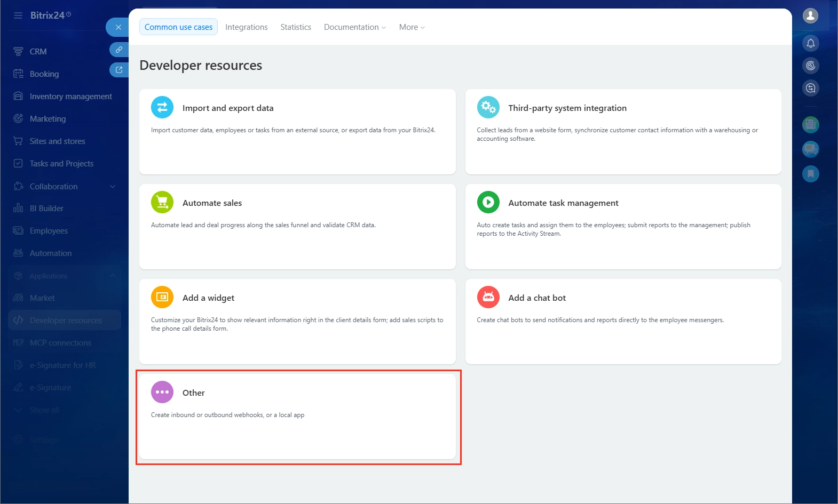Open BI Builder section
This screenshot has width=838, height=504.
[46, 209]
